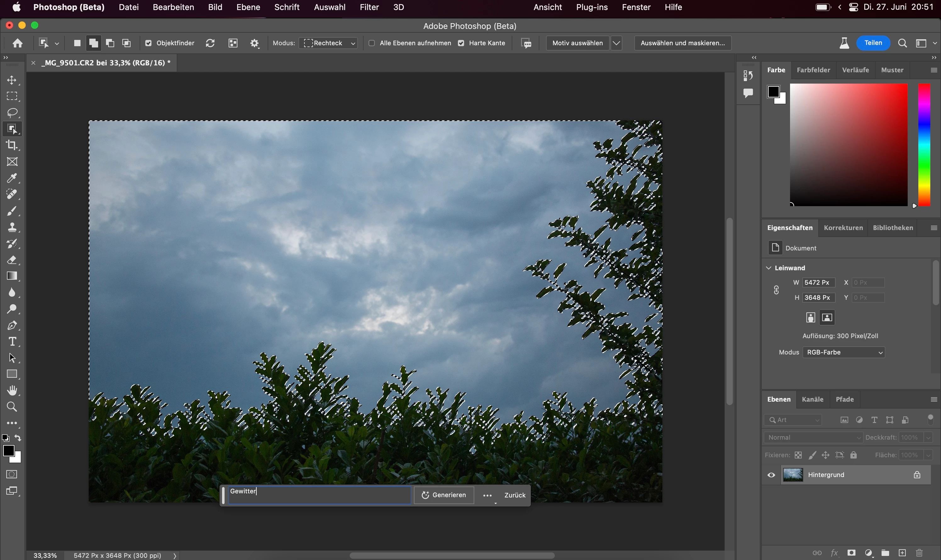Screen dimensions: 941x560
Task: Click the Generieren button
Action: tap(444, 495)
